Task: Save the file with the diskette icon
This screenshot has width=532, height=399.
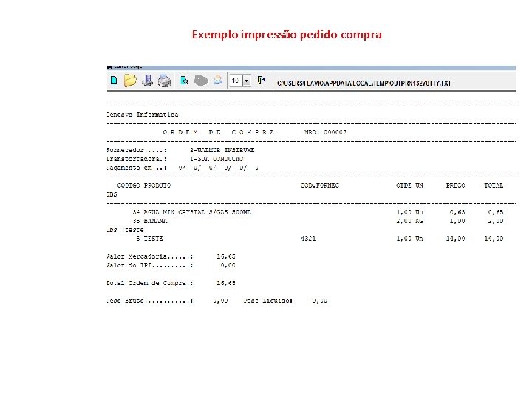Action: tap(148, 81)
